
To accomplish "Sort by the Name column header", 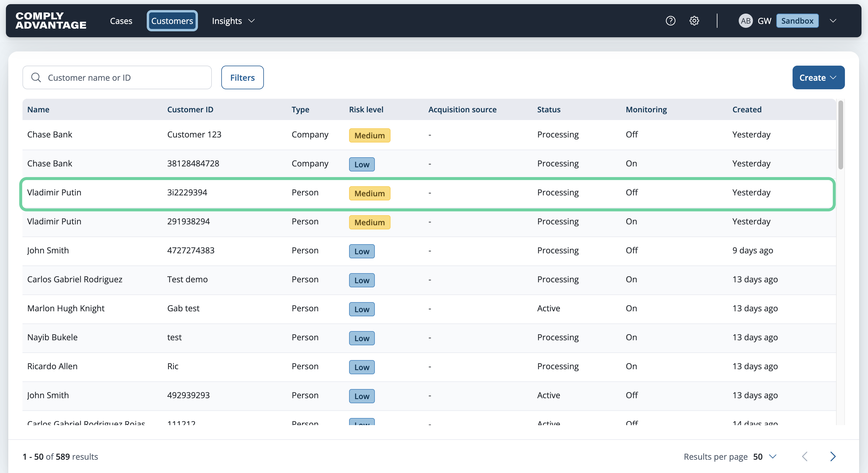I will (x=38, y=109).
